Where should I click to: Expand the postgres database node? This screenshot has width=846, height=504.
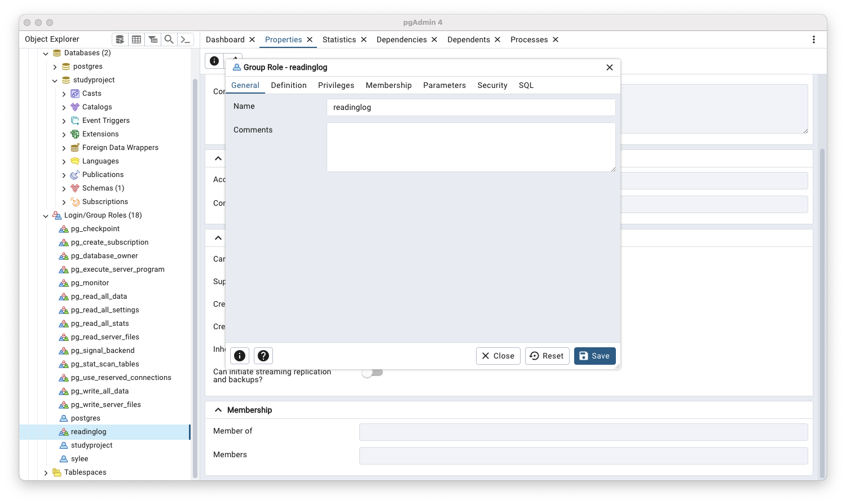click(55, 67)
